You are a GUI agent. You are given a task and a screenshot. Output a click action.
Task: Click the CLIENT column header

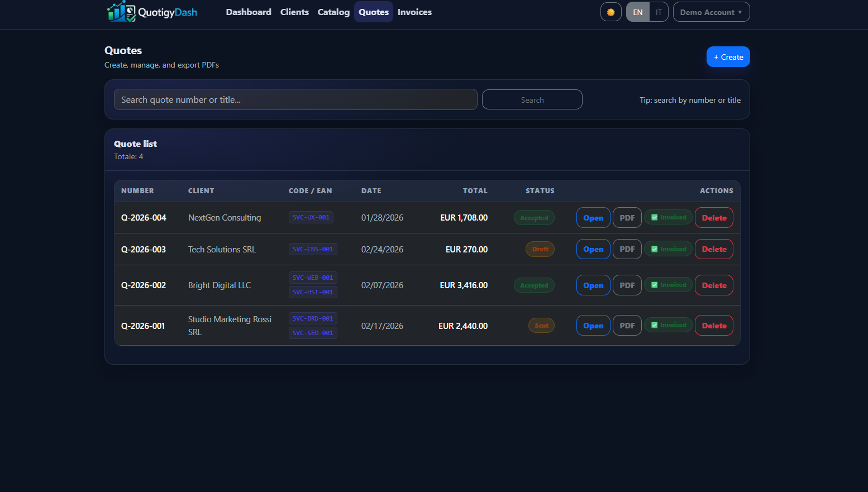201,191
